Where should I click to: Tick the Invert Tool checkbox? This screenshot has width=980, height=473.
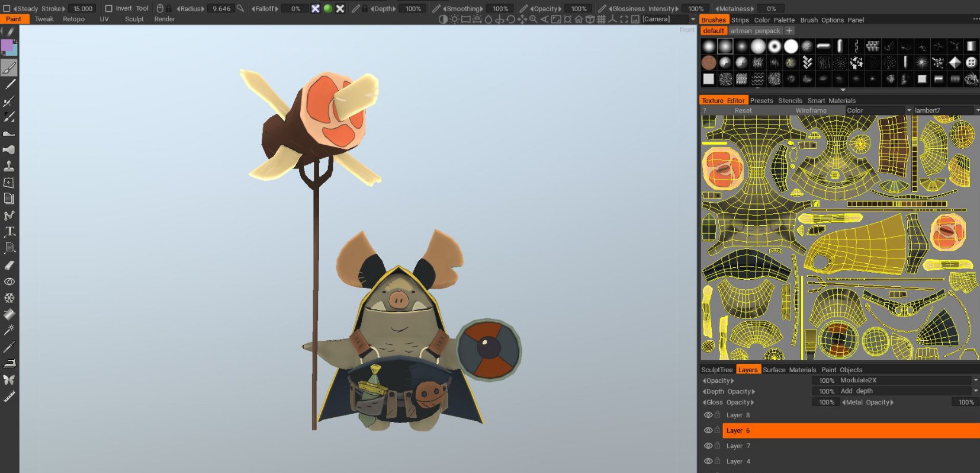tap(108, 8)
